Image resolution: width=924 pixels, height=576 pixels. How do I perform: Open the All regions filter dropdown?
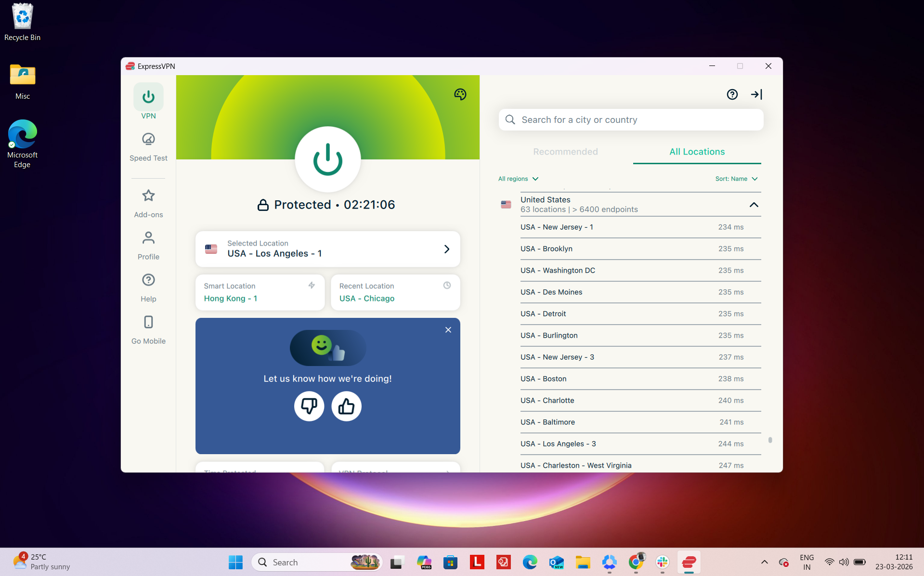click(x=518, y=179)
